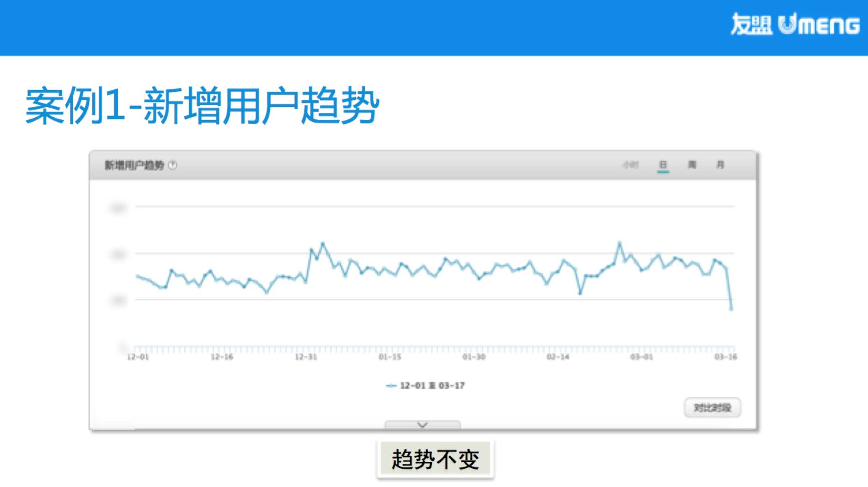Viewport: 868px width, 487px height.
Task: Click the 03-16 x-axis date label
Action: (x=726, y=357)
